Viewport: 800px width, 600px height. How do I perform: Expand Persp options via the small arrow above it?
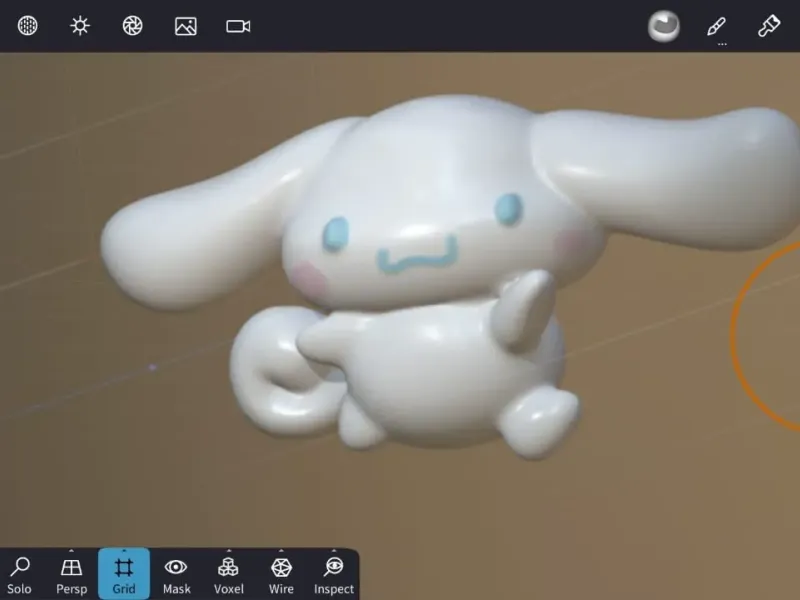point(71,551)
